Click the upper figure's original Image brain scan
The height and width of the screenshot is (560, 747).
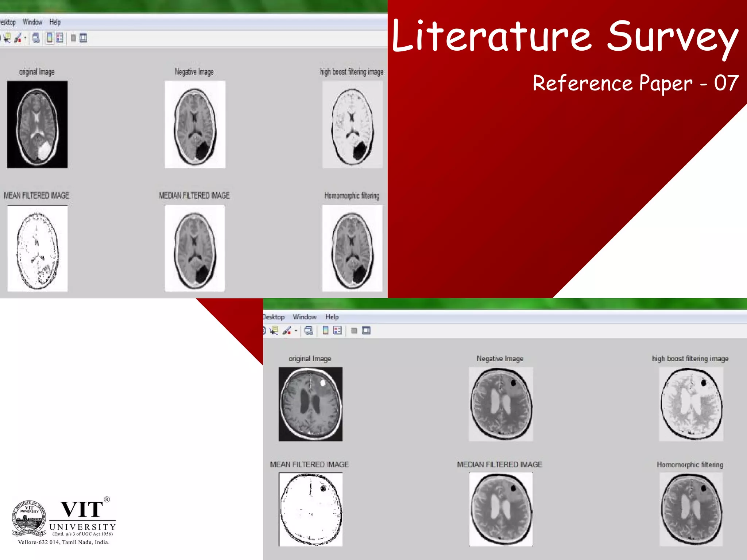click(37, 124)
